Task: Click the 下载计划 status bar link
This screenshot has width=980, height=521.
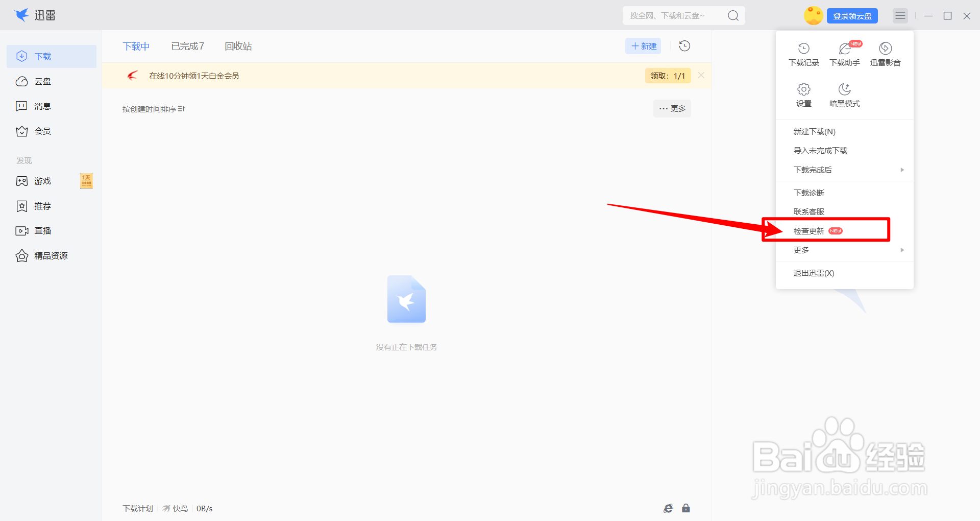Action: [138, 509]
